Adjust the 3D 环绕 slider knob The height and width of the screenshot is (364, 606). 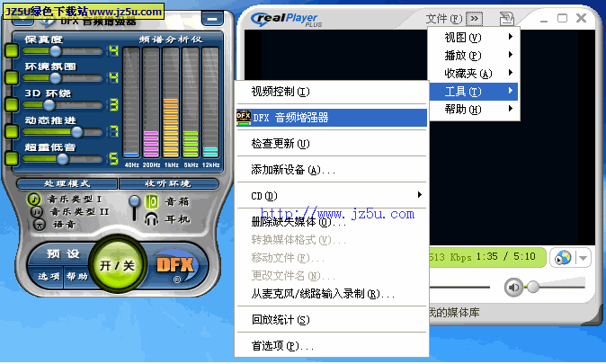point(49,105)
